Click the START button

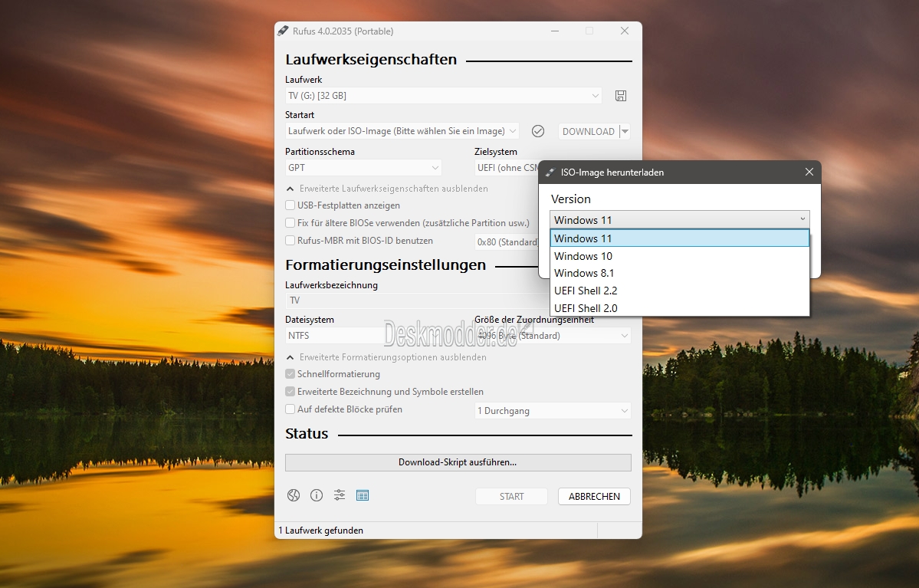point(511,497)
